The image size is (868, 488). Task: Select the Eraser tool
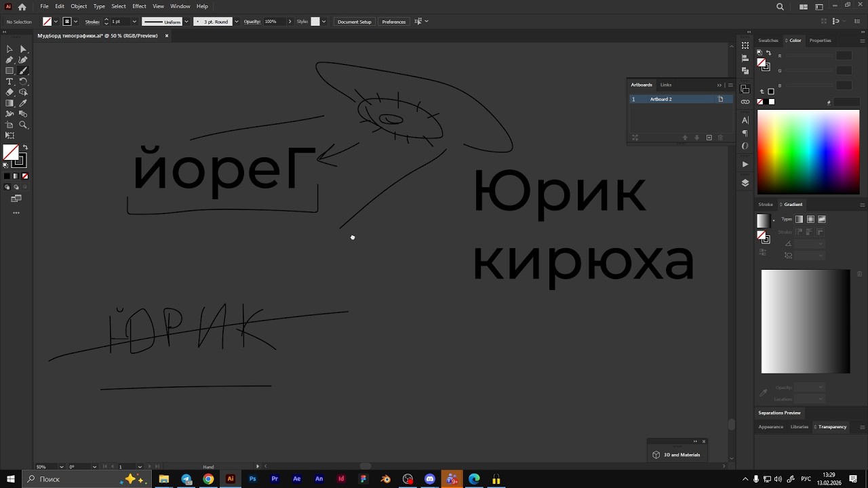point(9,92)
